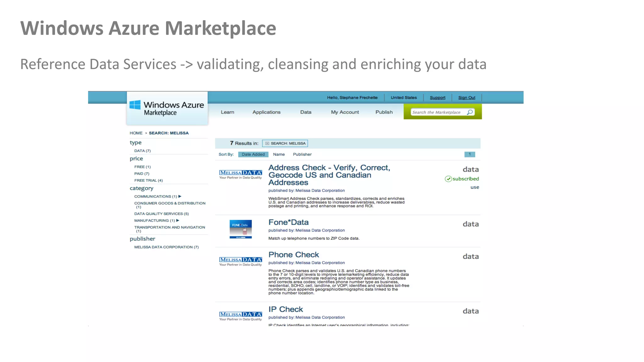This screenshot has width=644, height=362.
Task: Click publisher name under Fone*Data
Action: [320, 230]
